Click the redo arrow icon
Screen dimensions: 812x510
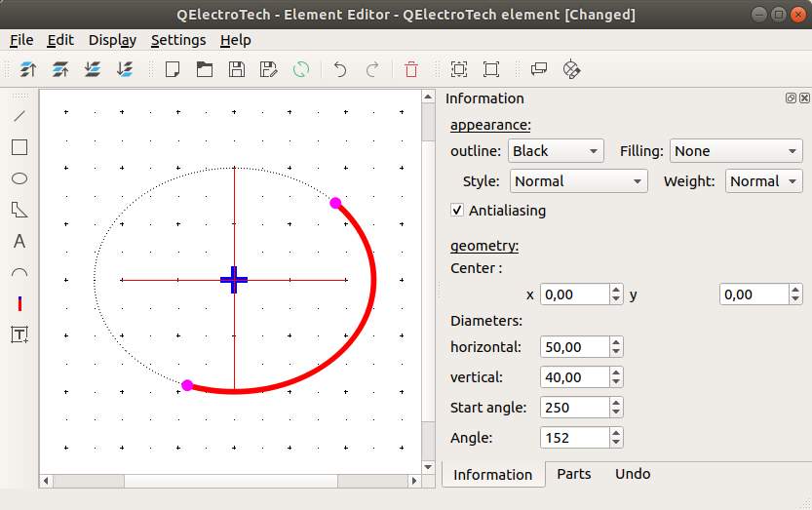click(x=372, y=69)
